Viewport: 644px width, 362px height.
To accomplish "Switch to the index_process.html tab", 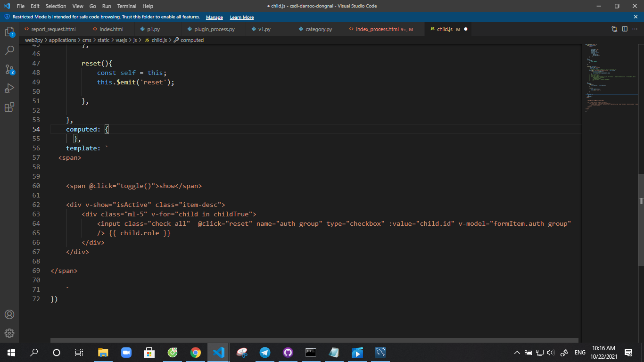I will coord(377,29).
